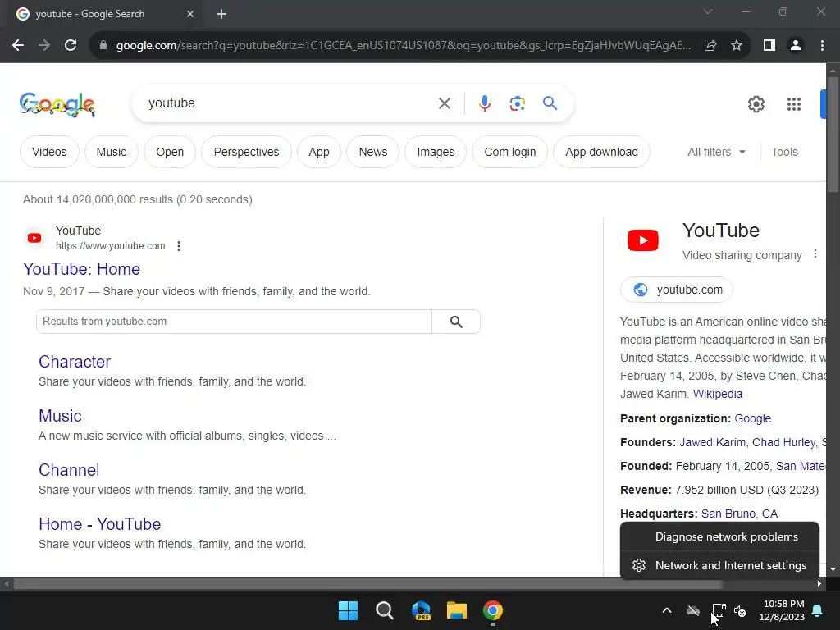Select the App filter chip

(319, 152)
